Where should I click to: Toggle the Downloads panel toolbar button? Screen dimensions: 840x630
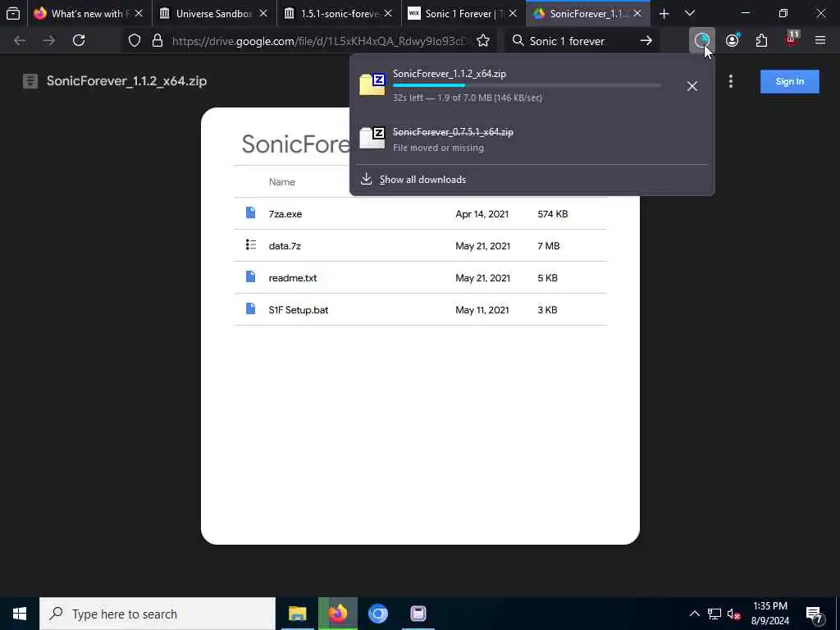(702, 40)
